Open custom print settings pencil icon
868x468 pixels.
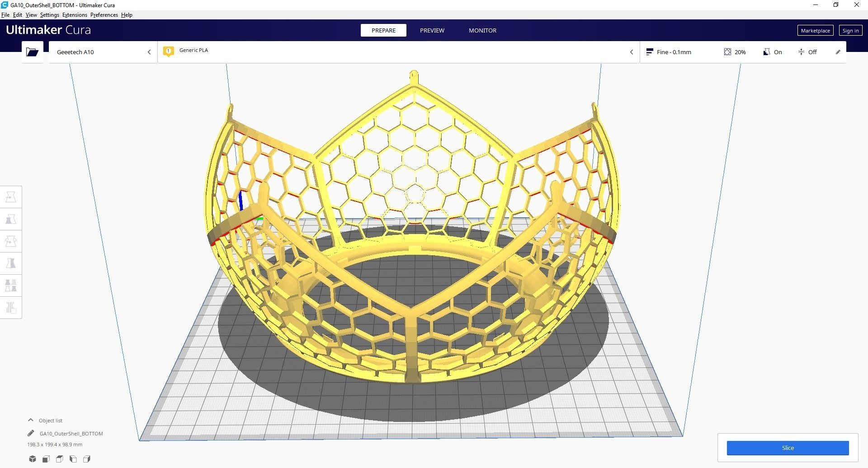(x=838, y=52)
